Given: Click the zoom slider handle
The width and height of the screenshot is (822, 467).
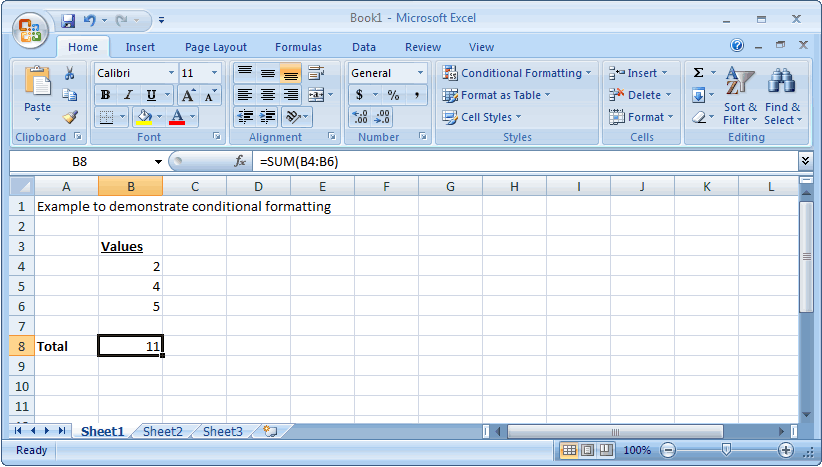Looking at the screenshot, I should (x=727, y=449).
